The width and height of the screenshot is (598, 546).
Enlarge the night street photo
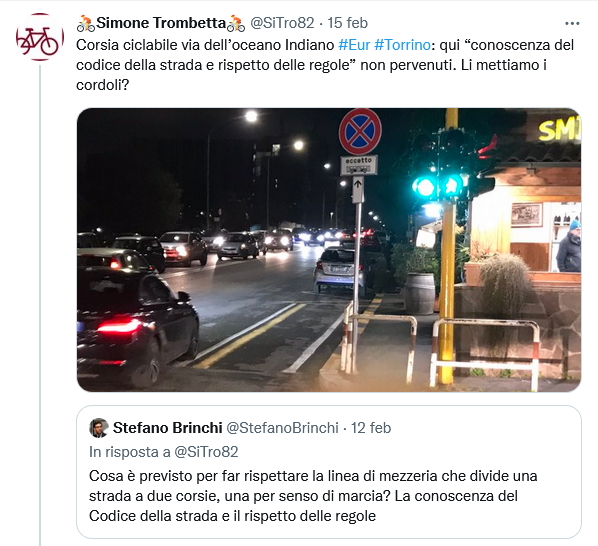coord(329,250)
